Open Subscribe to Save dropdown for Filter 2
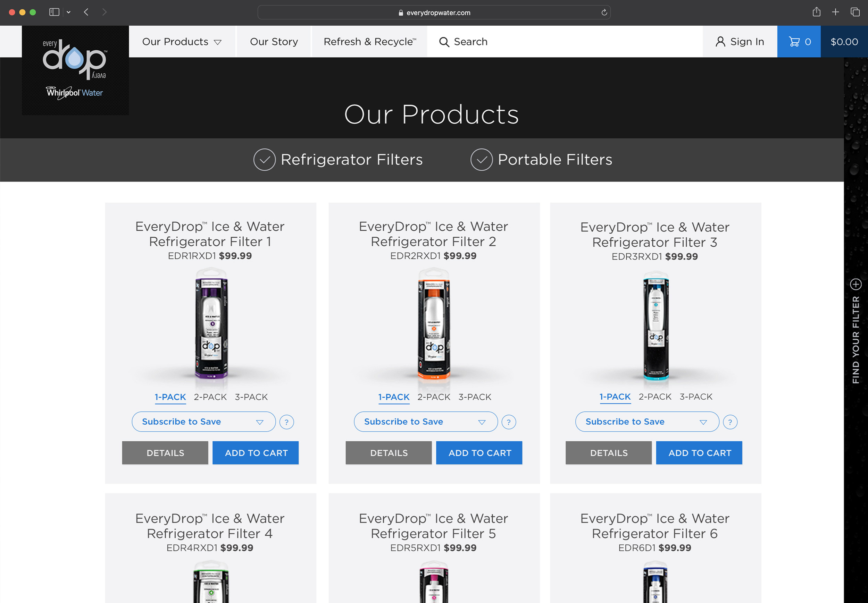The image size is (868, 603). tap(425, 422)
